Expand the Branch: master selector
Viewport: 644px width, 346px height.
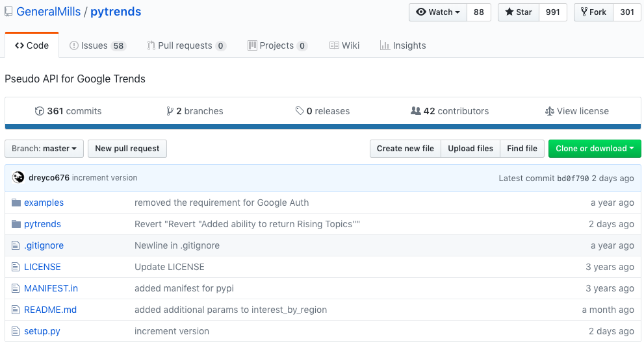tap(44, 149)
